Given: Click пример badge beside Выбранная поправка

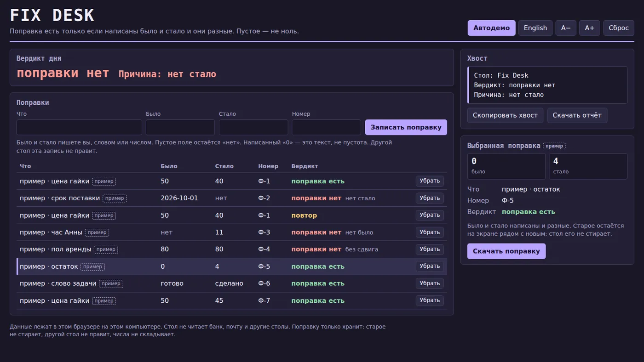Looking at the screenshot, I should [554, 146].
